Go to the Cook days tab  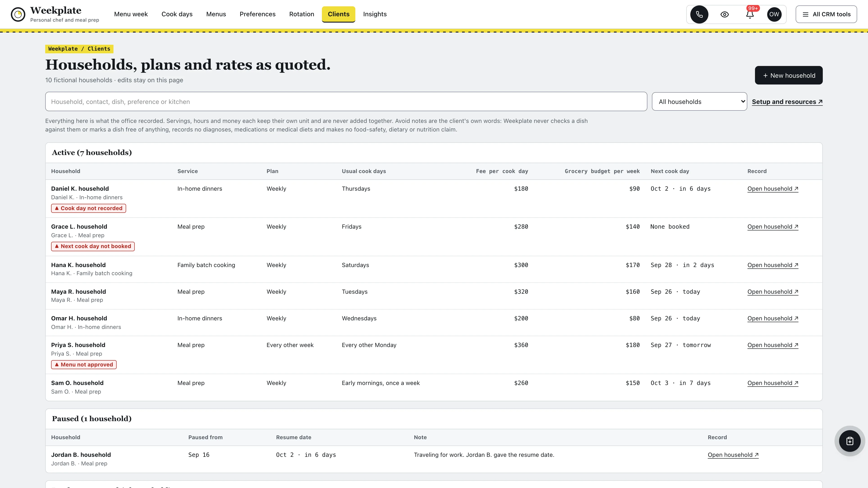[177, 14]
